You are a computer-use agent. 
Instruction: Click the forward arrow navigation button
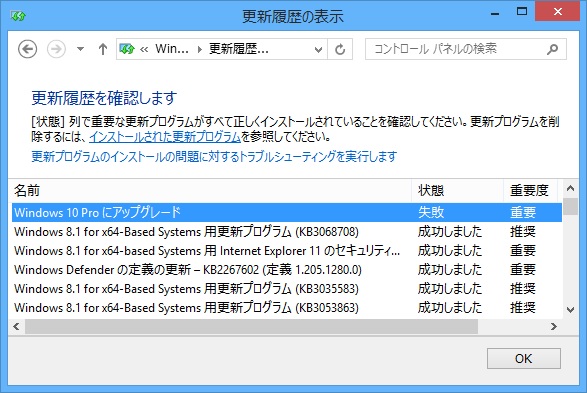click(56, 49)
